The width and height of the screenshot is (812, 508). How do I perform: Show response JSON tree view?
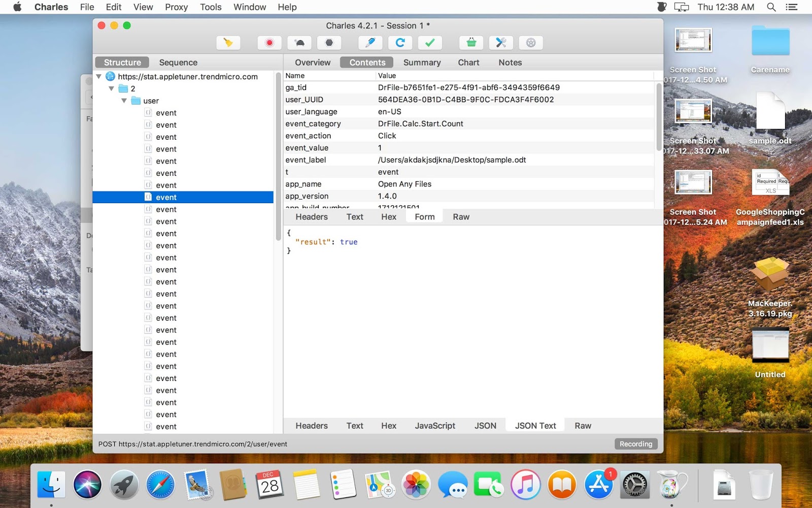point(485,426)
